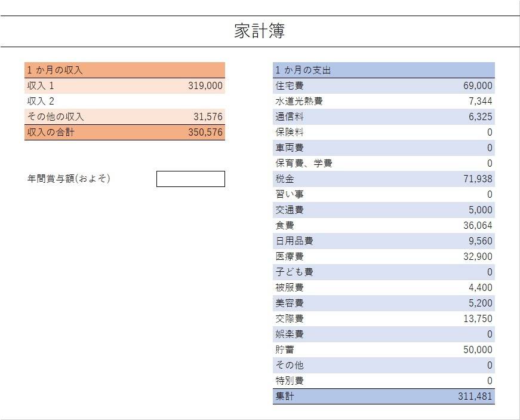Select the 収入 1 amount 319,000

coord(205,85)
